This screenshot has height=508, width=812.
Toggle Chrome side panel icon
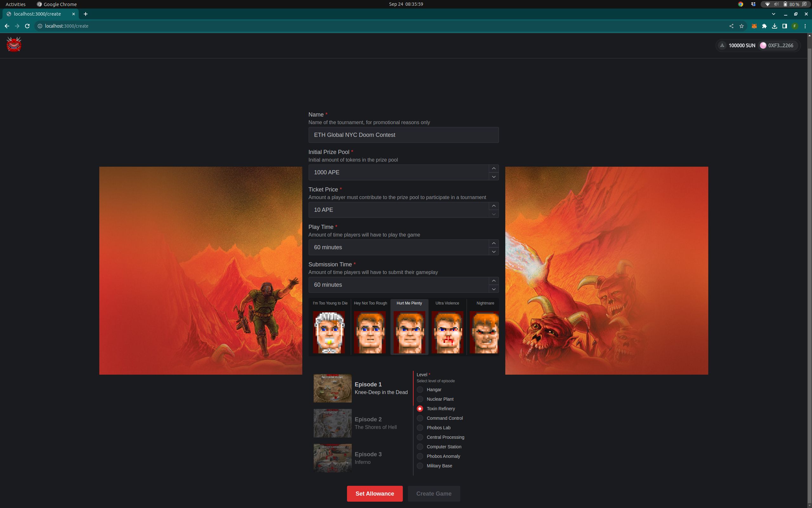tap(784, 26)
